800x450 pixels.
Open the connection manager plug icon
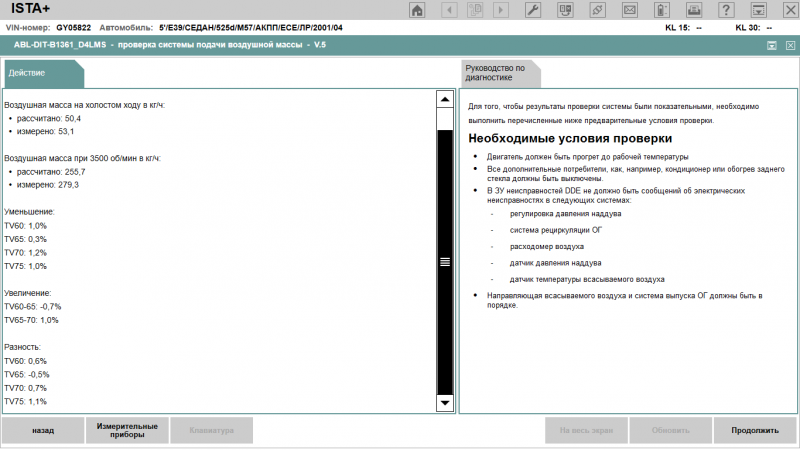click(x=597, y=10)
